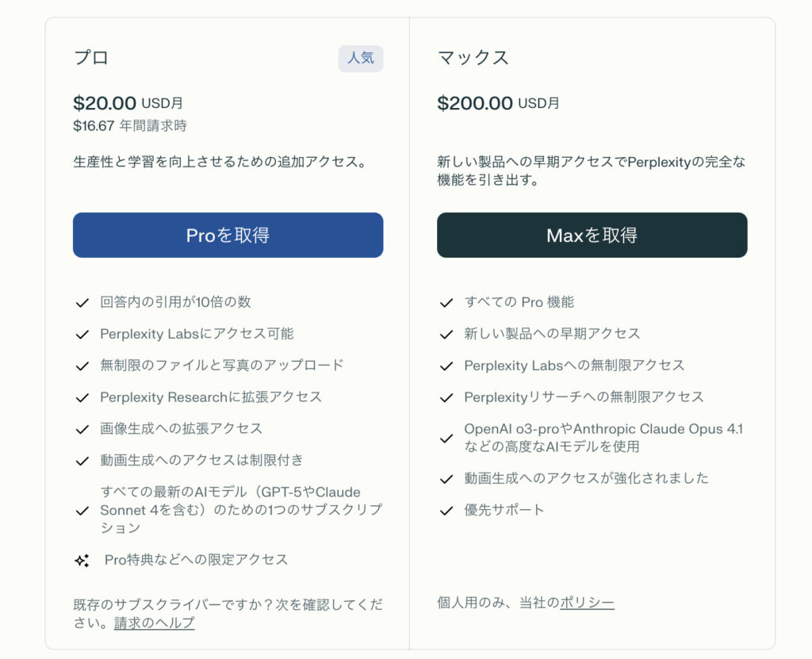Click checkmark beside 優先サポート
The width and height of the screenshot is (812, 659).
[446, 510]
